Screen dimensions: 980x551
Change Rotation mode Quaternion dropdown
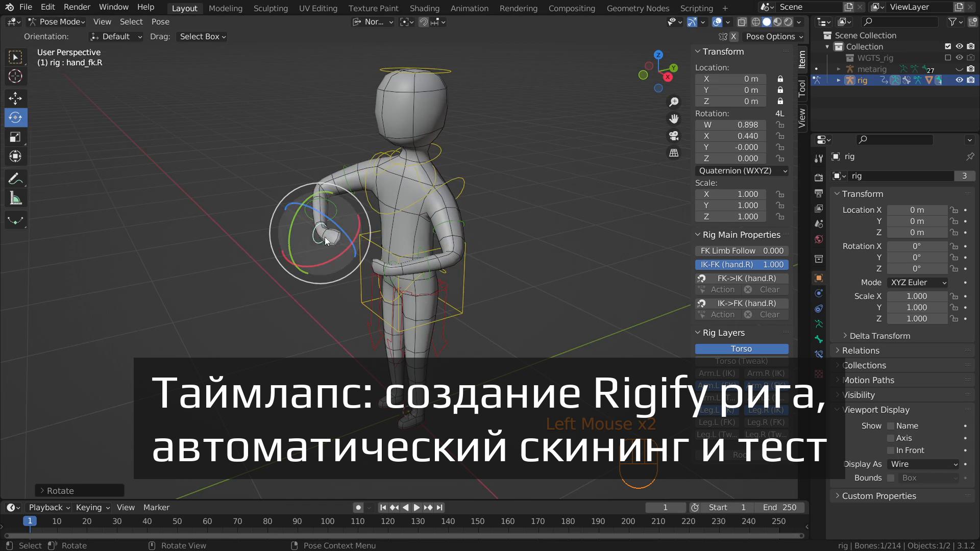741,170
